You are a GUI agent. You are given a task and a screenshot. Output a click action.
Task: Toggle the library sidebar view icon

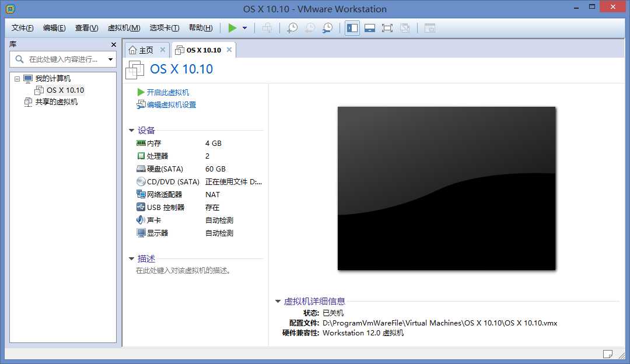pos(352,28)
